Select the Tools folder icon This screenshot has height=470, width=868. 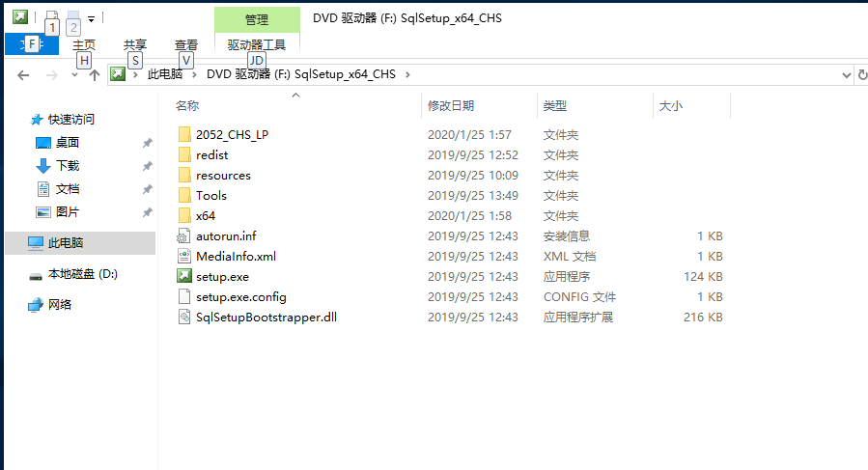(x=184, y=195)
